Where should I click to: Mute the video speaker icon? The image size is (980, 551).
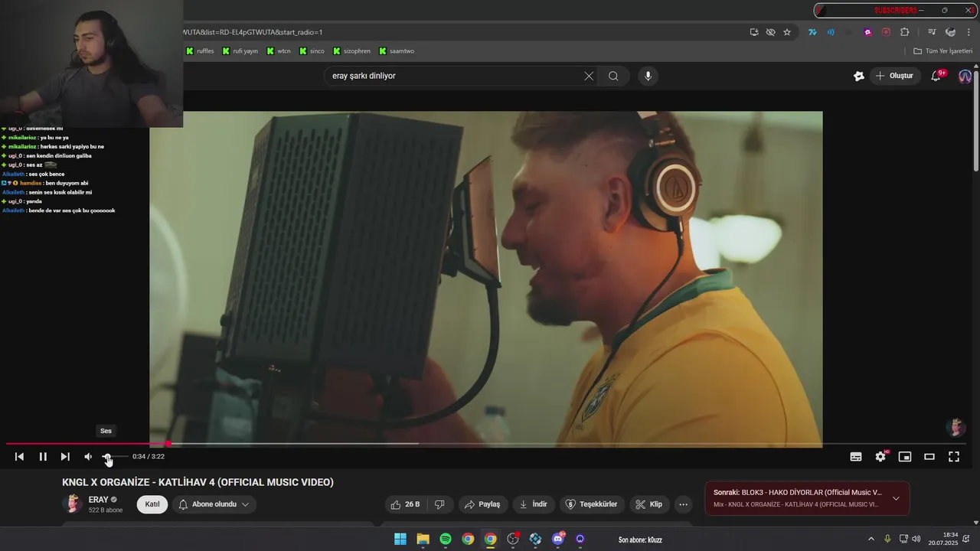pyautogui.click(x=88, y=457)
